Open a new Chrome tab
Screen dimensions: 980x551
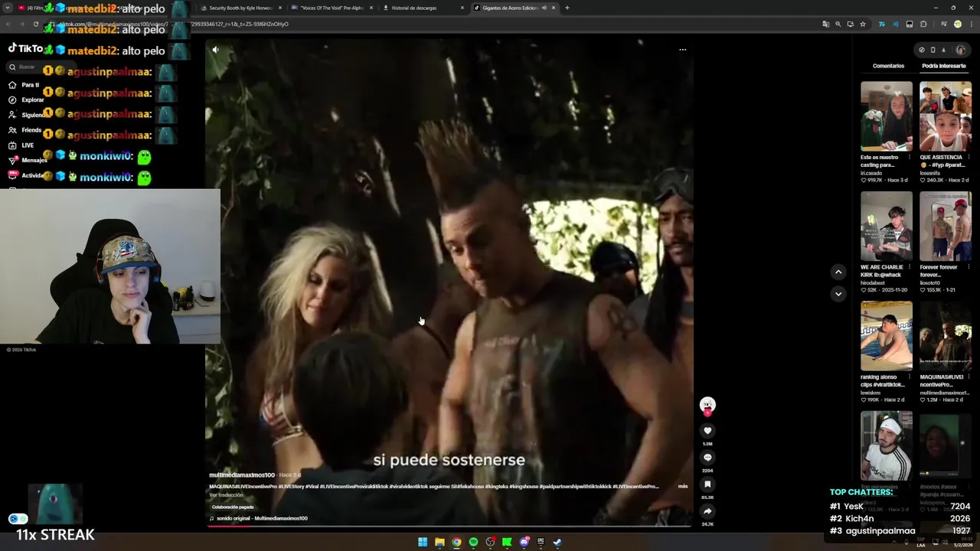[567, 8]
